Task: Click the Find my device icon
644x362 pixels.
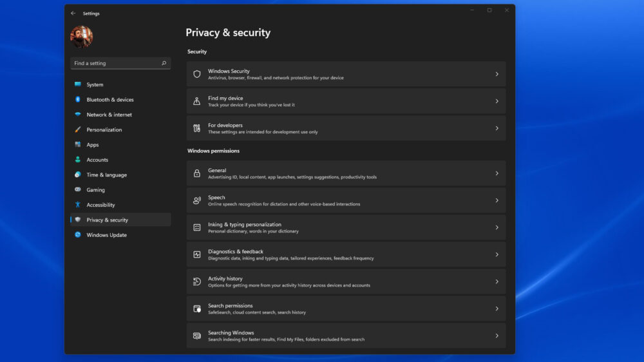Action: tap(196, 101)
